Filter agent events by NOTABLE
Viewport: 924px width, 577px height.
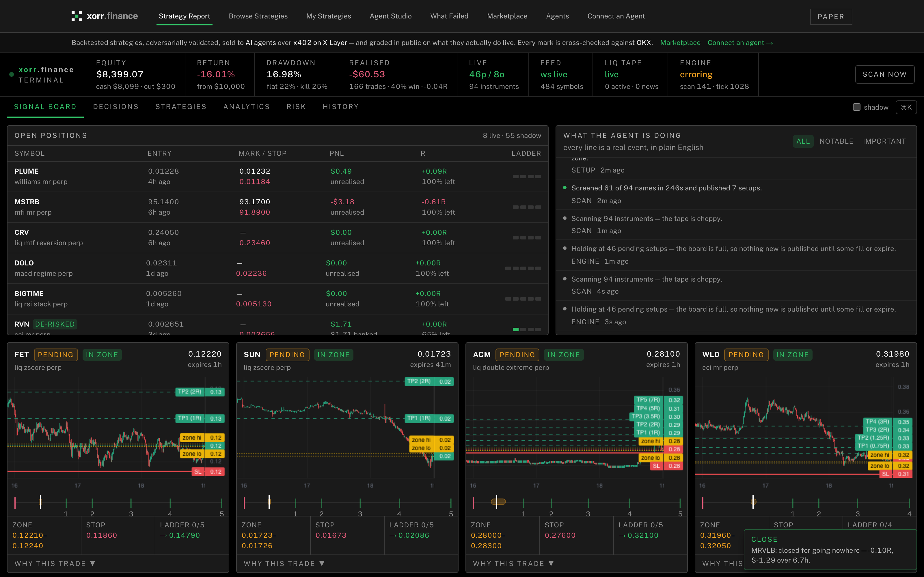pyautogui.click(x=836, y=141)
